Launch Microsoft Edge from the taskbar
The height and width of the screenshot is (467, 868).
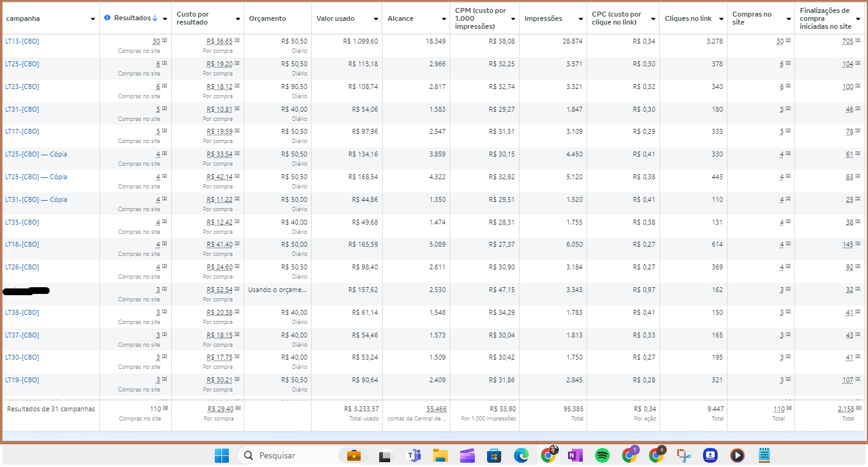tap(521, 455)
